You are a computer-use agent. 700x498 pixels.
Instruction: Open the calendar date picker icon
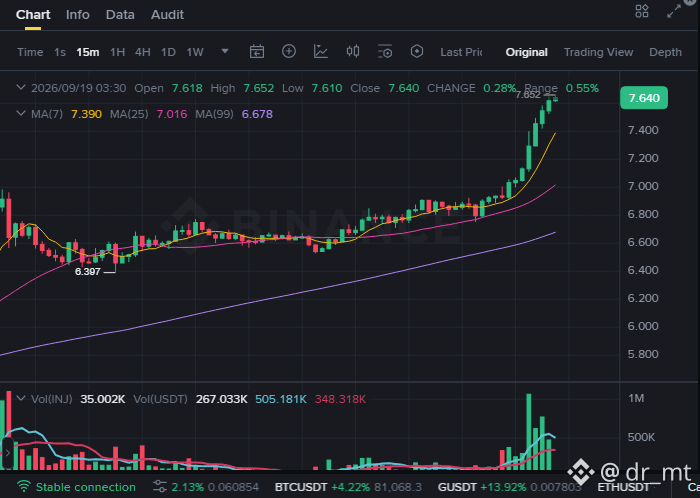pos(257,52)
